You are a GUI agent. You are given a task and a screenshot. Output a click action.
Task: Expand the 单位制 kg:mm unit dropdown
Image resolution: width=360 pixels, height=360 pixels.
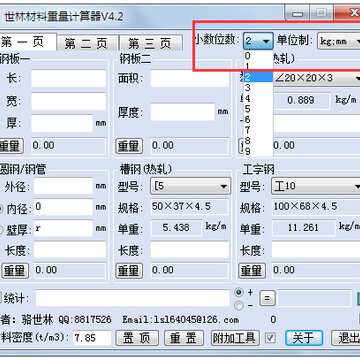[338, 41]
